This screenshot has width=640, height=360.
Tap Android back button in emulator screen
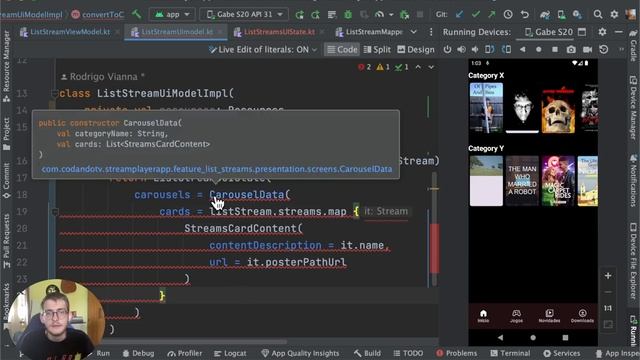coord(500,338)
